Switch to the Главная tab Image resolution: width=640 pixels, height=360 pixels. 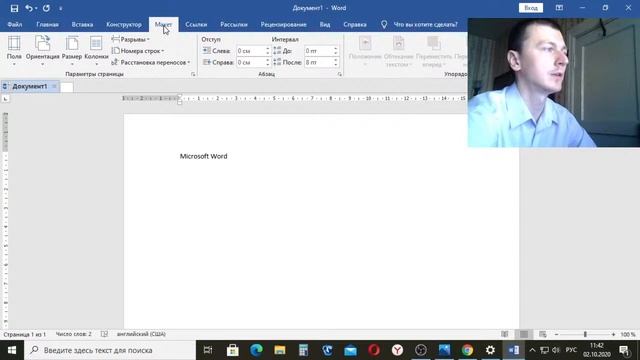(x=47, y=24)
